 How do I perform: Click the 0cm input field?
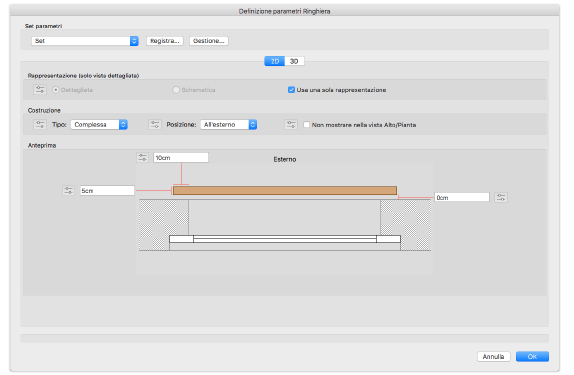point(462,197)
